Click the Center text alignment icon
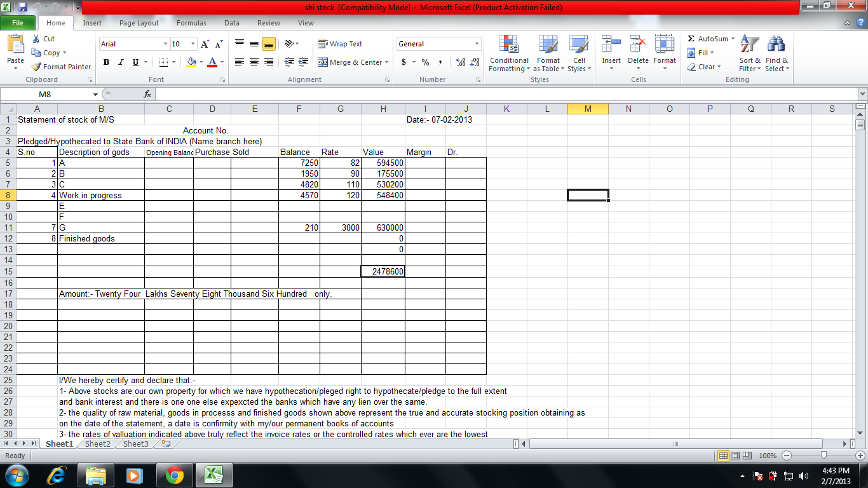Image resolution: width=868 pixels, height=488 pixels. (x=254, y=62)
